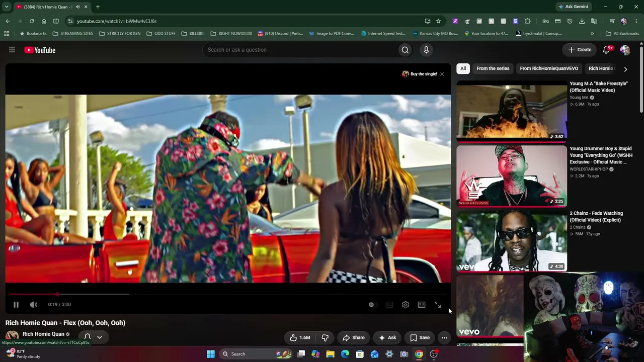Save video to a playlist
The width and height of the screenshot is (644, 362).
[420, 338]
